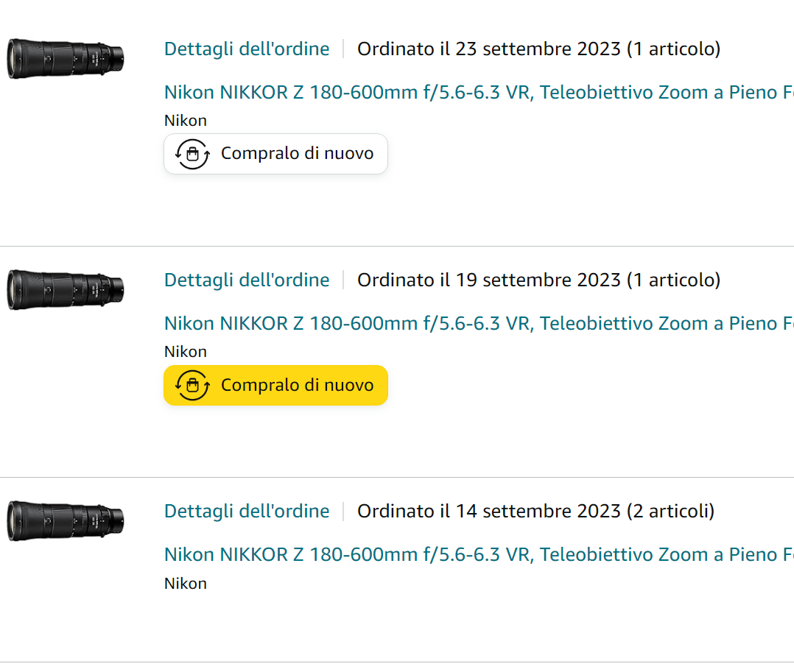Click the Nikon brand label under the 23 settembre order
The image size is (794, 672).
coord(186,121)
